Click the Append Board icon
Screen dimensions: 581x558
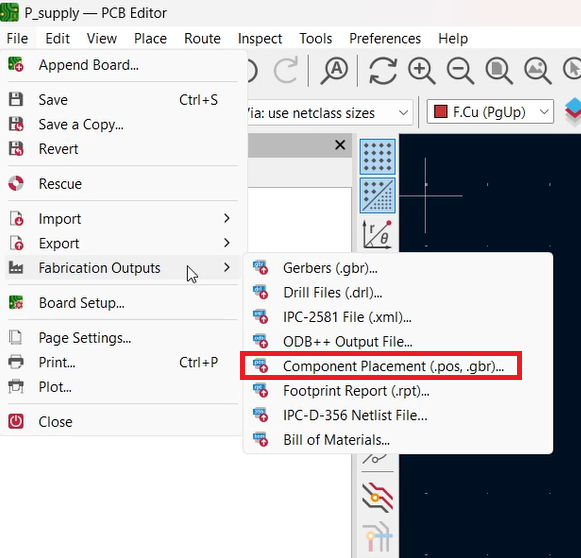[16, 64]
